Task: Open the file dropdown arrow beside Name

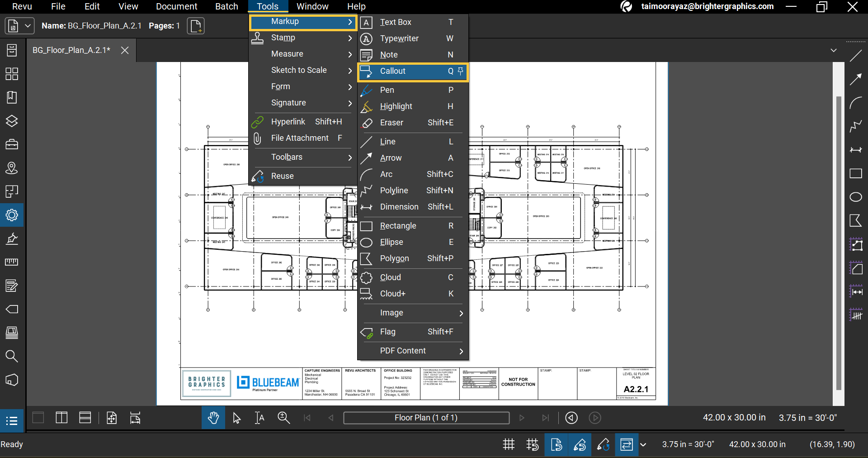Action: point(28,26)
